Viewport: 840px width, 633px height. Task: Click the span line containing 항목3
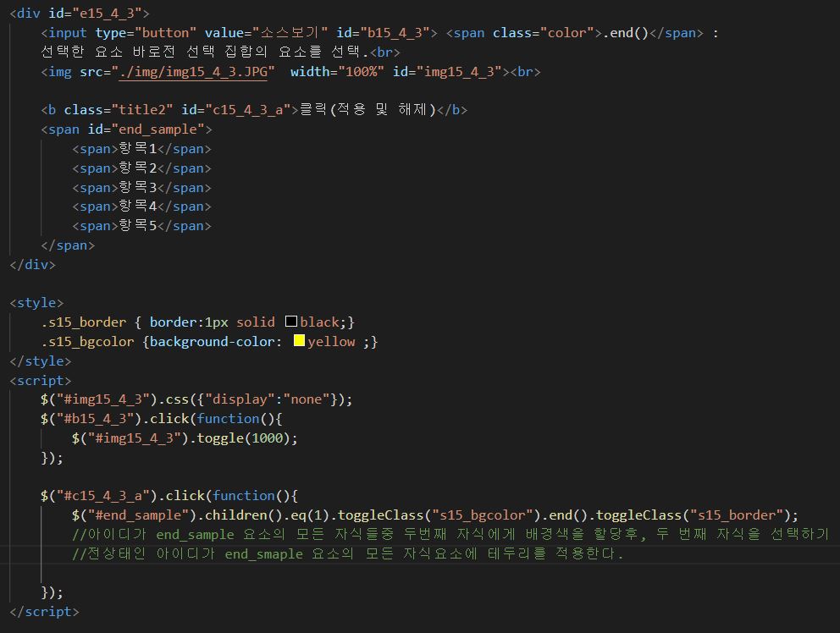coord(142,187)
